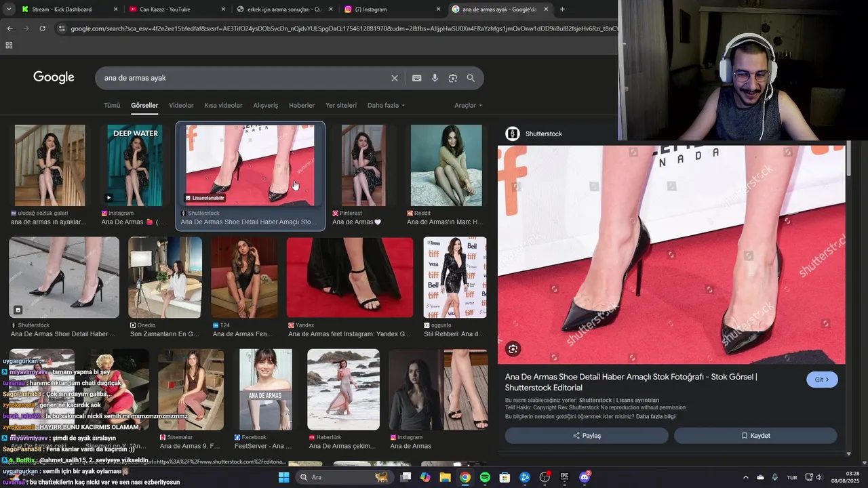The height and width of the screenshot is (488, 868).
Task: Open the Shutterstock source logo in preview panel
Action: point(513,134)
